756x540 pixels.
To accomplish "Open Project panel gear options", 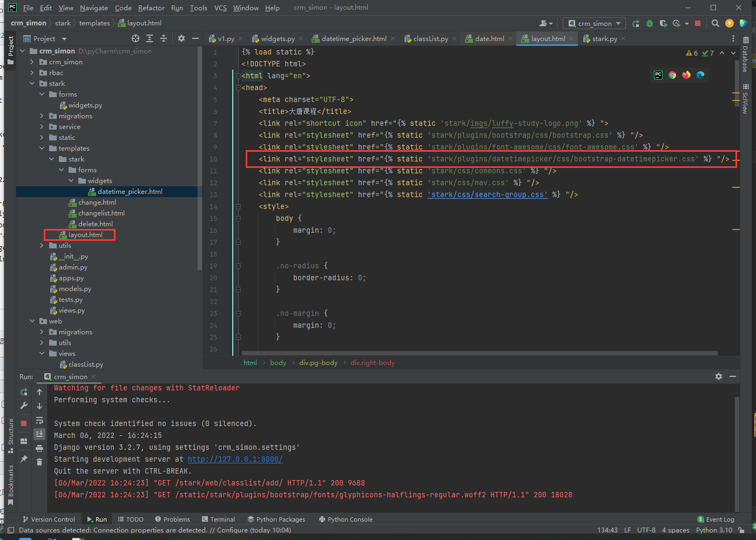I will (x=181, y=38).
